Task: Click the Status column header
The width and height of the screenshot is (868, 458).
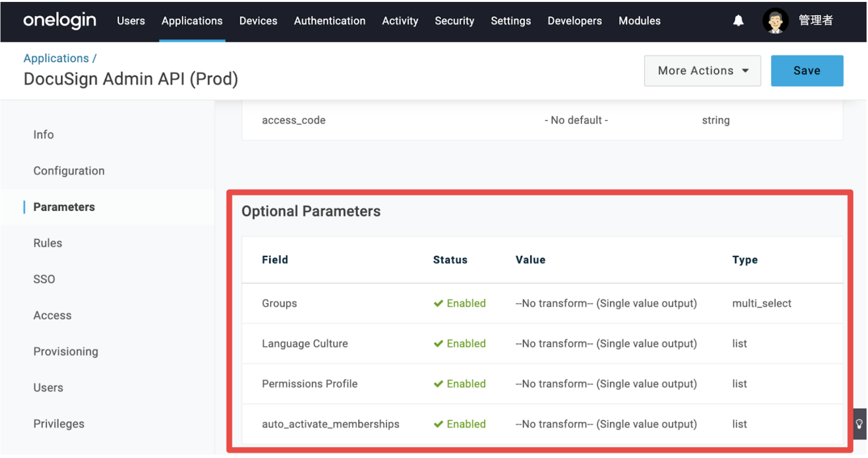Action: click(450, 260)
